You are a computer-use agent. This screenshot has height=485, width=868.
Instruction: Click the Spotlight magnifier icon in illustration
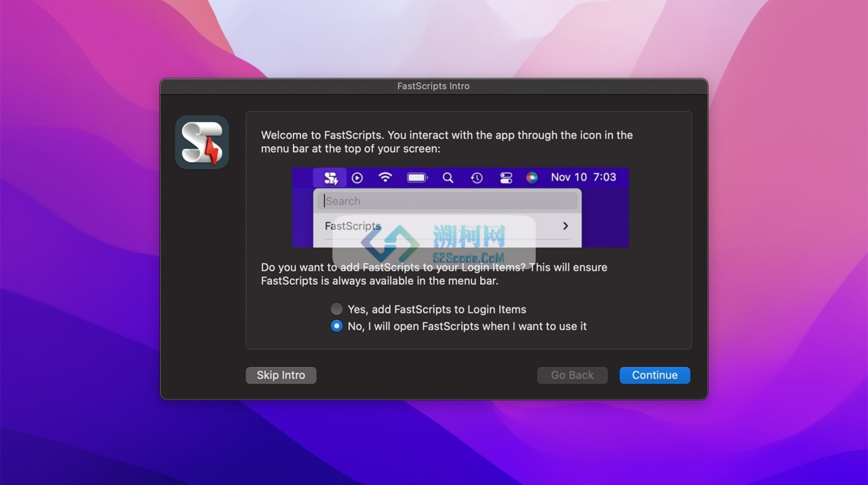click(x=448, y=178)
